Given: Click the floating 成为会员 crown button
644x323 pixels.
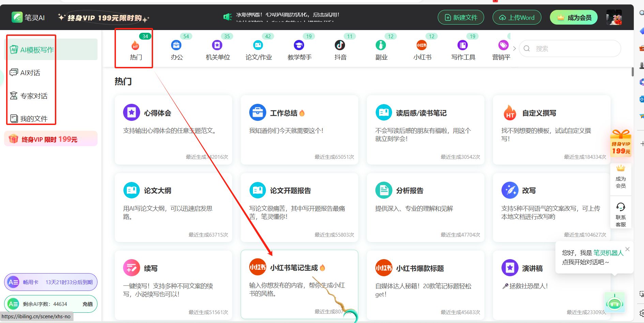Looking at the screenshot, I should 621,177.
